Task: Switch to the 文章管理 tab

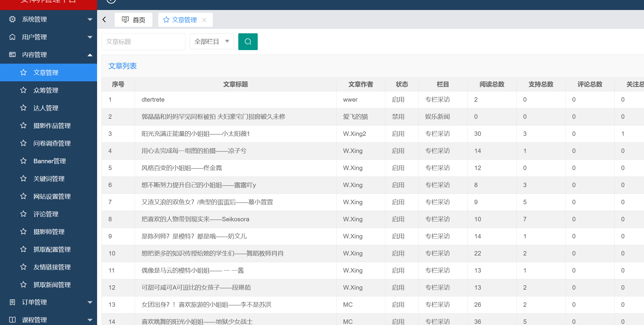Action: point(185,20)
